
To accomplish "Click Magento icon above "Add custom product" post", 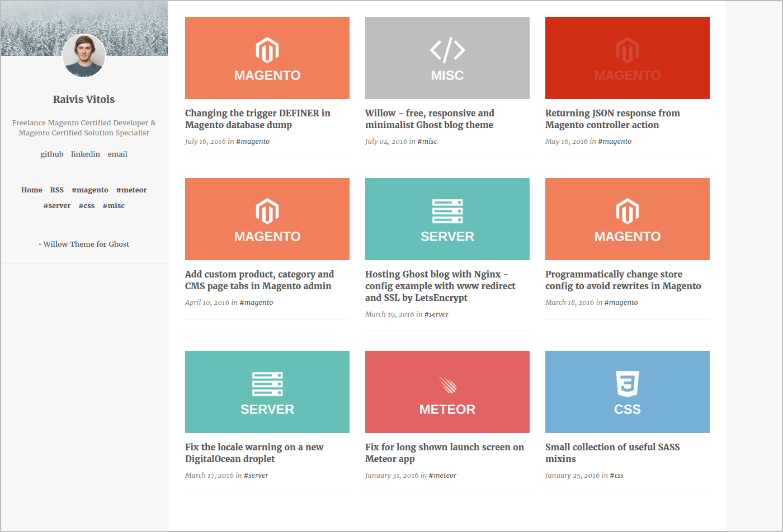I will point(267,211).
